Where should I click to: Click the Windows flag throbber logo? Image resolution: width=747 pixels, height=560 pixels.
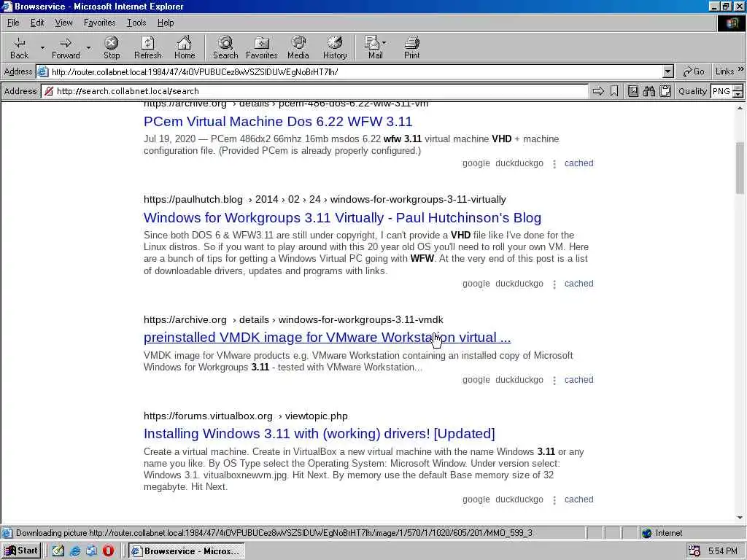(x=731, y=23)
